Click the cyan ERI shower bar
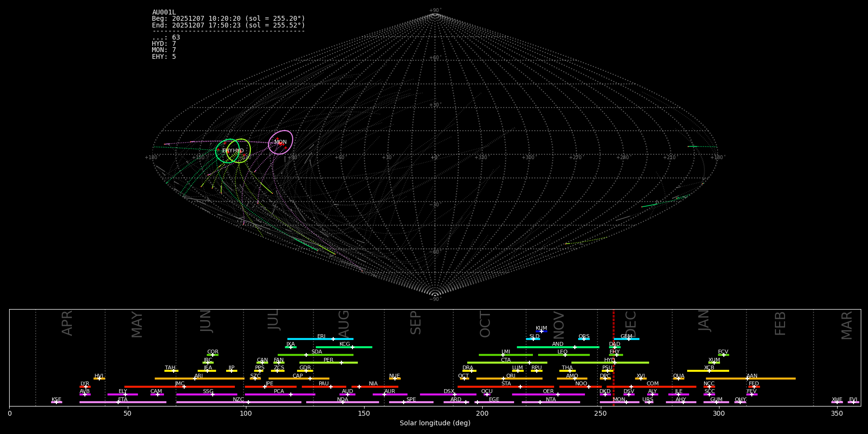868x434 pixels. (320, 339)
